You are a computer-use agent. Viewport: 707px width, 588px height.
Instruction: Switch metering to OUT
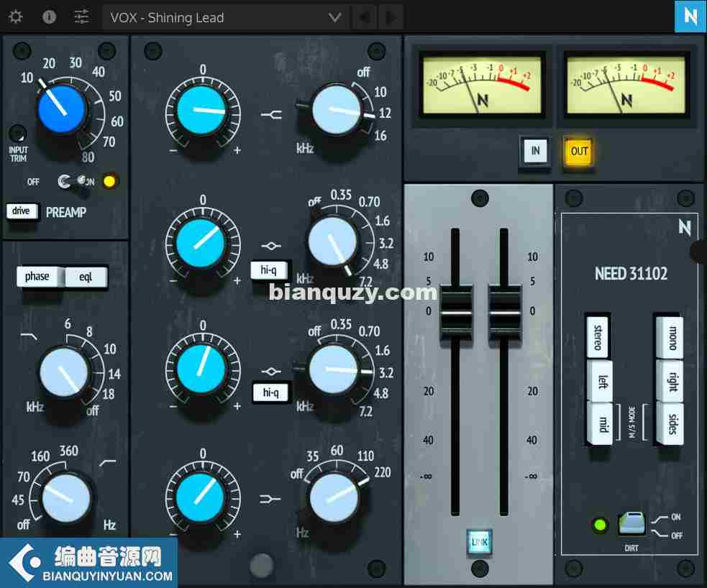[579, 151]
